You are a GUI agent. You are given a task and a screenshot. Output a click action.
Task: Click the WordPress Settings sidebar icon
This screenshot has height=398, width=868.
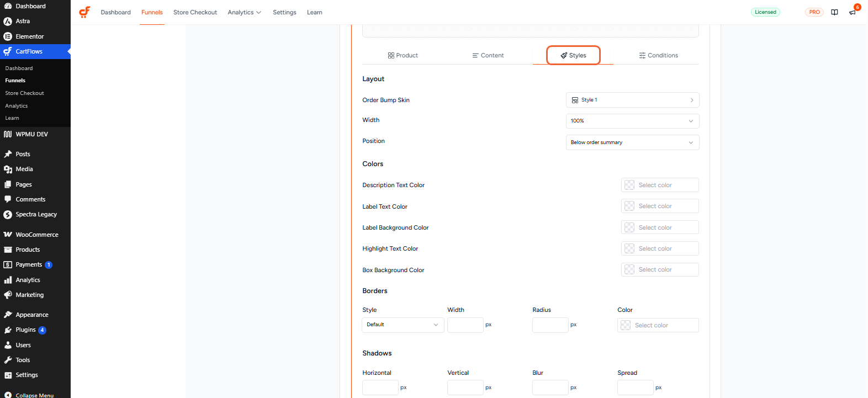pos(8,375)
